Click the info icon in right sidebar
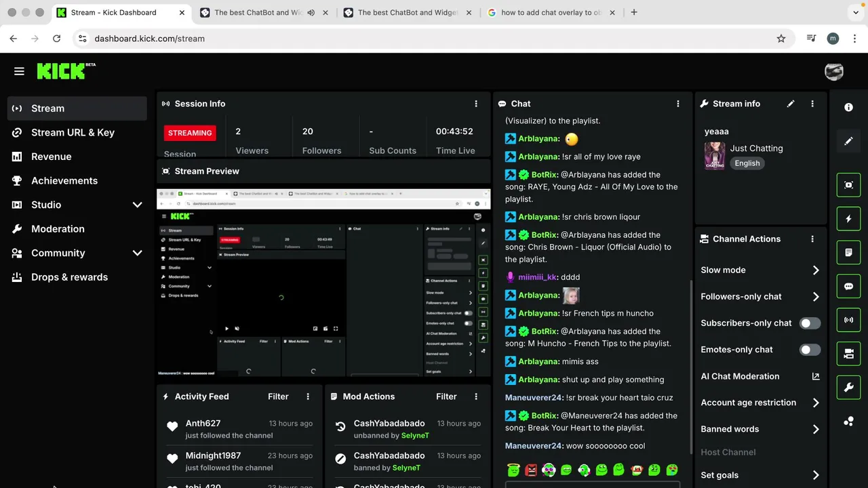This screenshot has width=868, height=488. 848,107
